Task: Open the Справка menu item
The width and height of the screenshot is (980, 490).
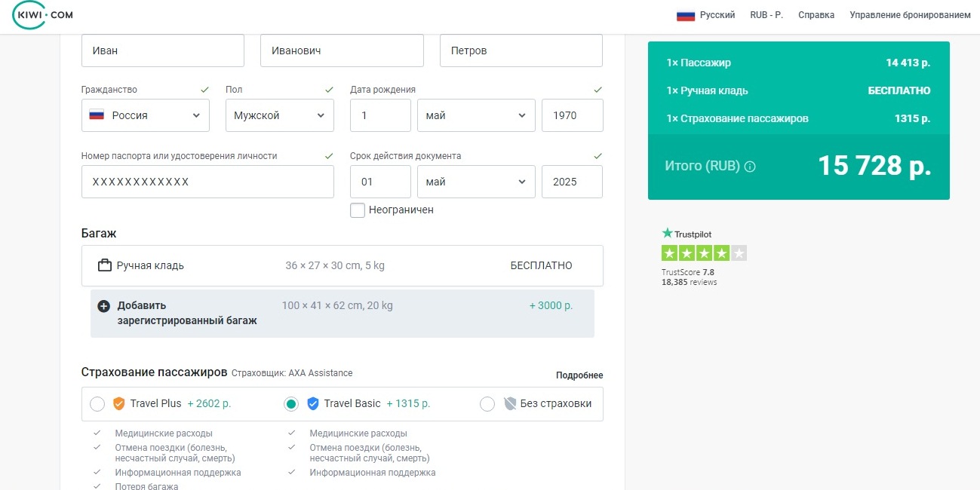Action: 816,15
